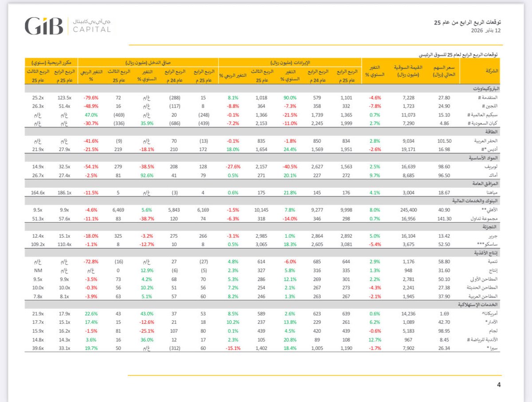Click earnings multiple '123.5x'
This screenshot has width=532, height=402.
click(x=64, y=98)
